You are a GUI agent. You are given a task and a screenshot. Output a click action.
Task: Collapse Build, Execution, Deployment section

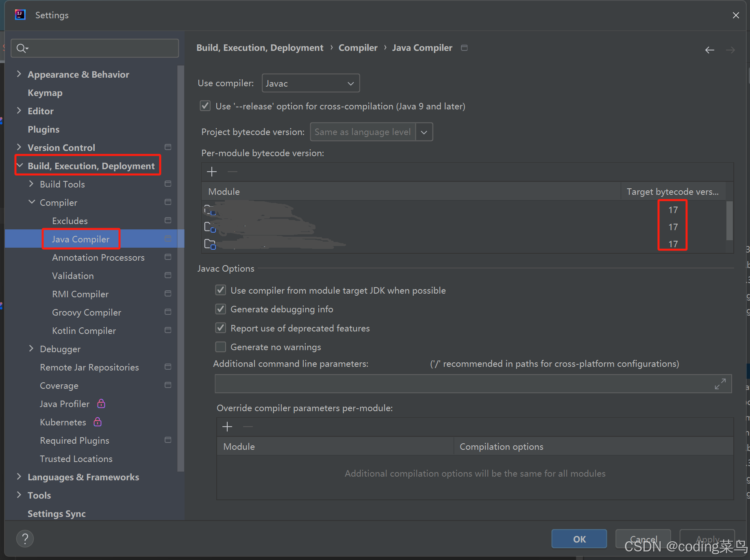click(x=20, y=166)
